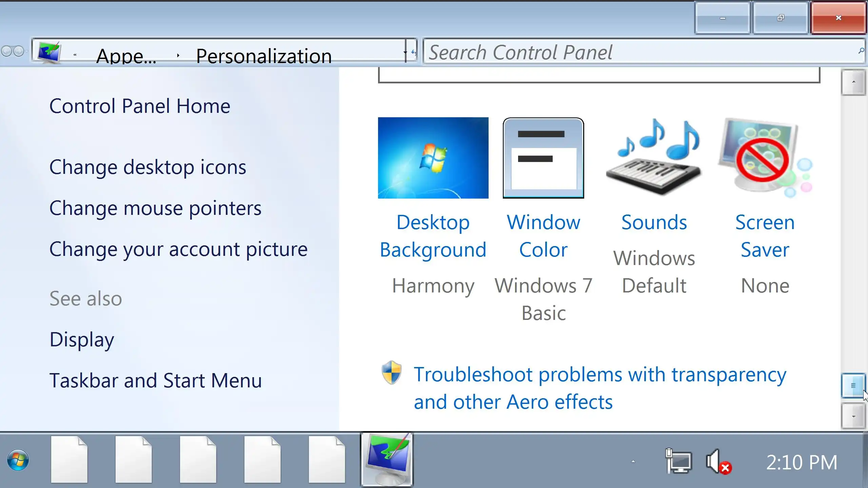
Task: Select the Personalization taskbar button
Action: tap(387, 460)
